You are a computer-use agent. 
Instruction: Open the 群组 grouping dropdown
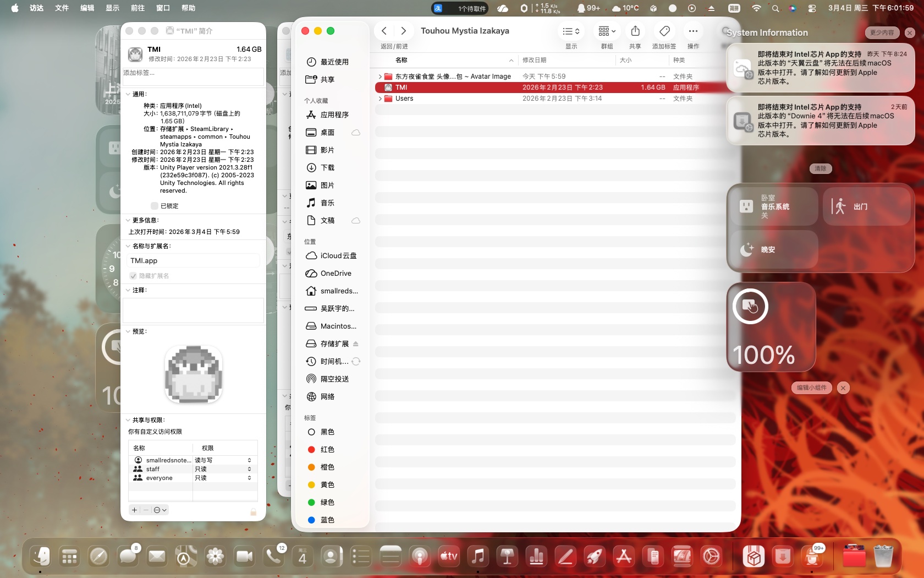[x=607, y=31]
